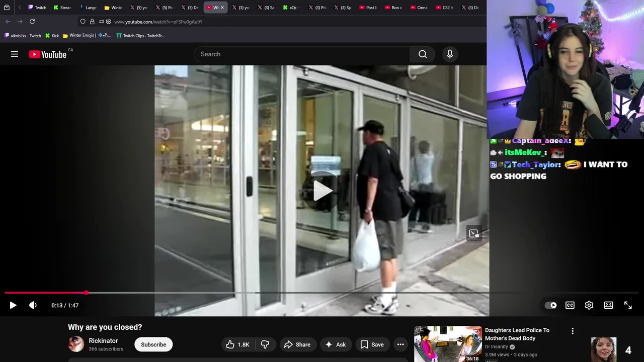Focus the YouTube search field
644x362 pixels.
[x=302, y=54]
